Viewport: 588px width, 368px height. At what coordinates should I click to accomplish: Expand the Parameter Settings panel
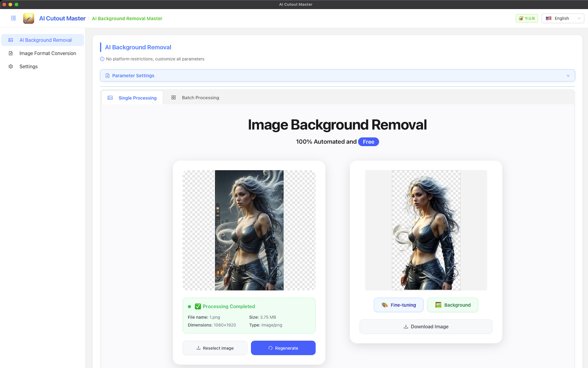337,76
